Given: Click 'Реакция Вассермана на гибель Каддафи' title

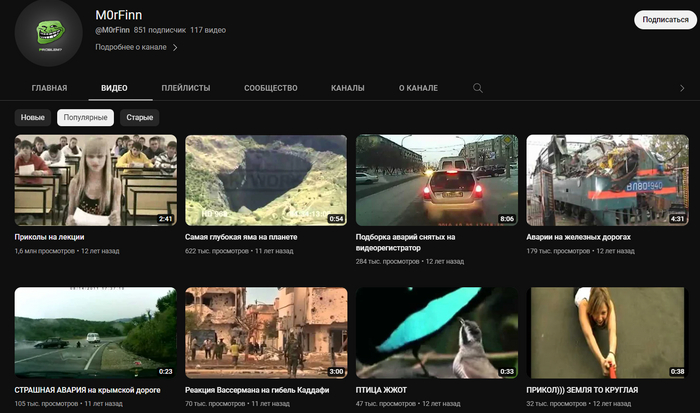Looking at the screenshot, I should (x=258, y=390).
